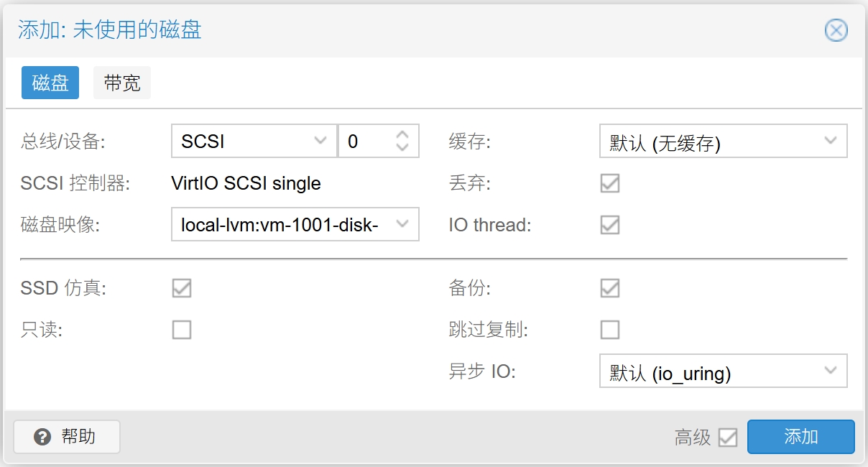Viewport: 868px width, 467px height.
Task: Decrease the device number with down arrow
Action: click(x=402, y=148)
